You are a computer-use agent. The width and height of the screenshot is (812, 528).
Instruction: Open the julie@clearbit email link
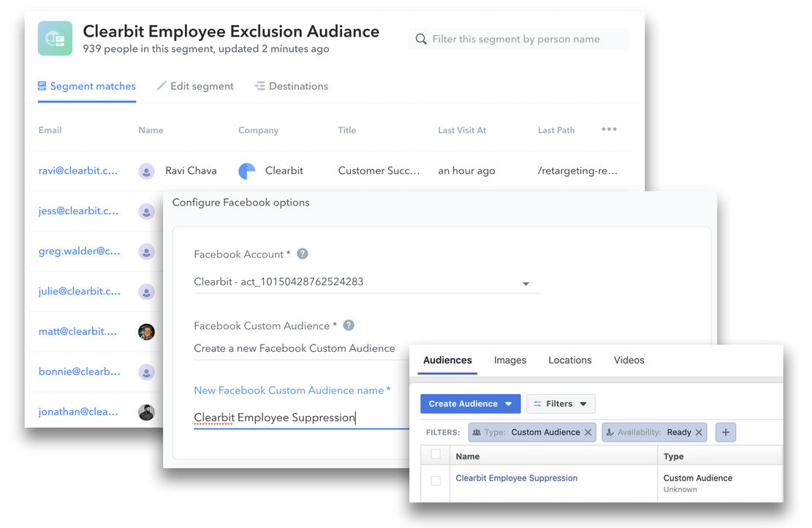tap(79, 291)
